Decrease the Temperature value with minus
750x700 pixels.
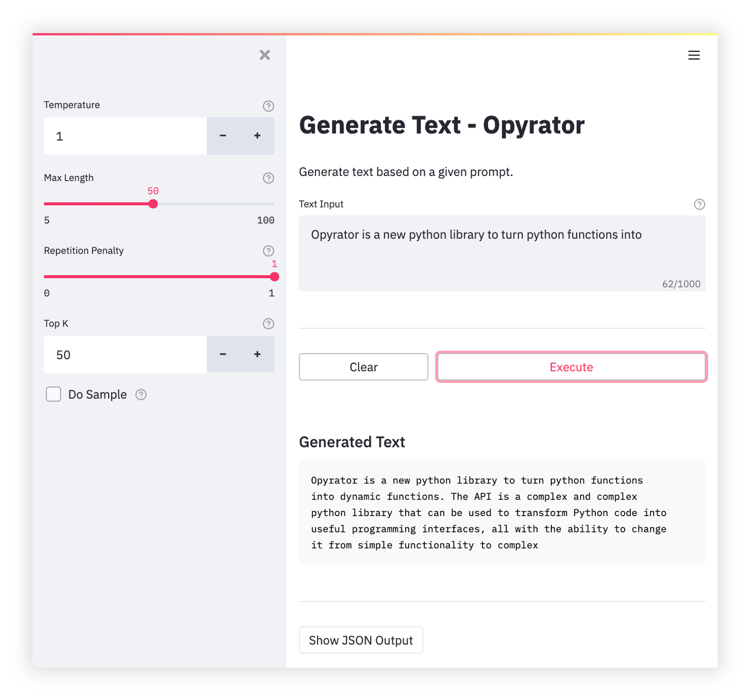[x=223, y=136]
